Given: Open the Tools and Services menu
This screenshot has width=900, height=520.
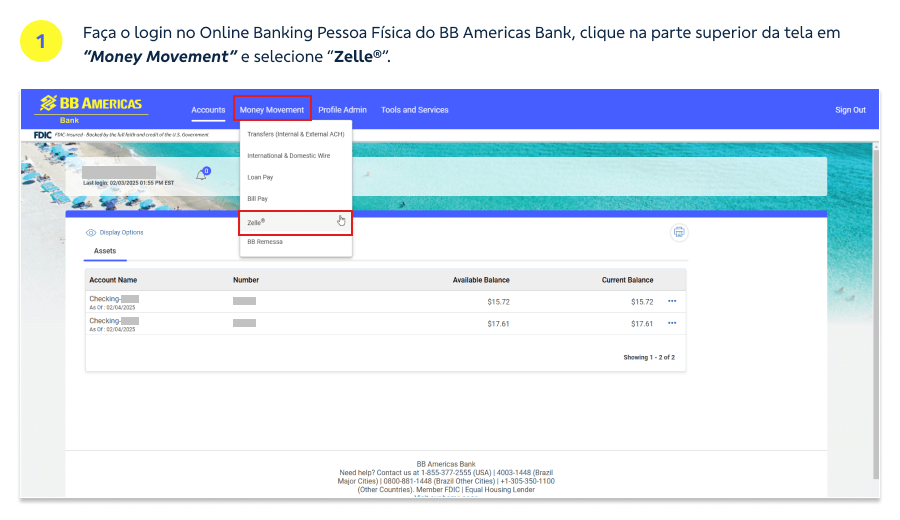Looking at the screenshot, I should (x=414, y=110).
